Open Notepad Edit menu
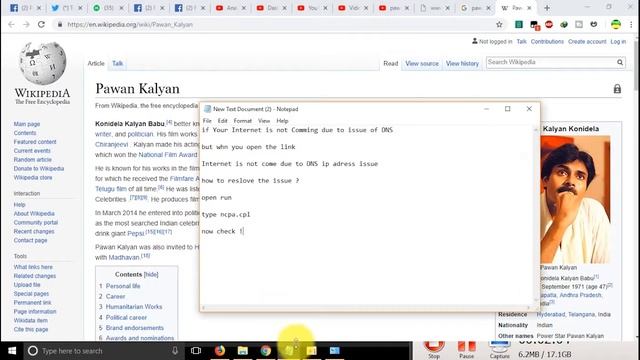Image resolution: width=640 pixels, height=360 pixels. 222,121
